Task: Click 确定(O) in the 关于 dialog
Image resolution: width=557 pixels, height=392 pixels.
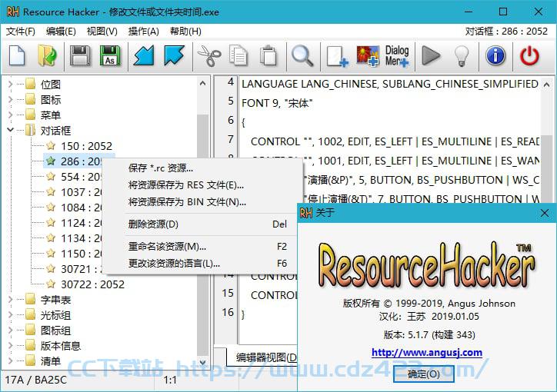Action: (x=423, y=374)
